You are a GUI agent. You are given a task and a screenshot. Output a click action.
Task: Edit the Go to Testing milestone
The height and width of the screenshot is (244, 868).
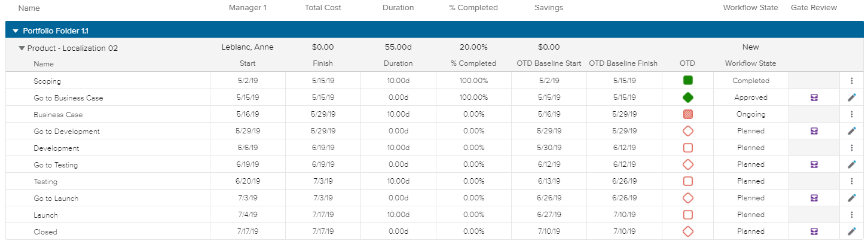pos(852,164)
